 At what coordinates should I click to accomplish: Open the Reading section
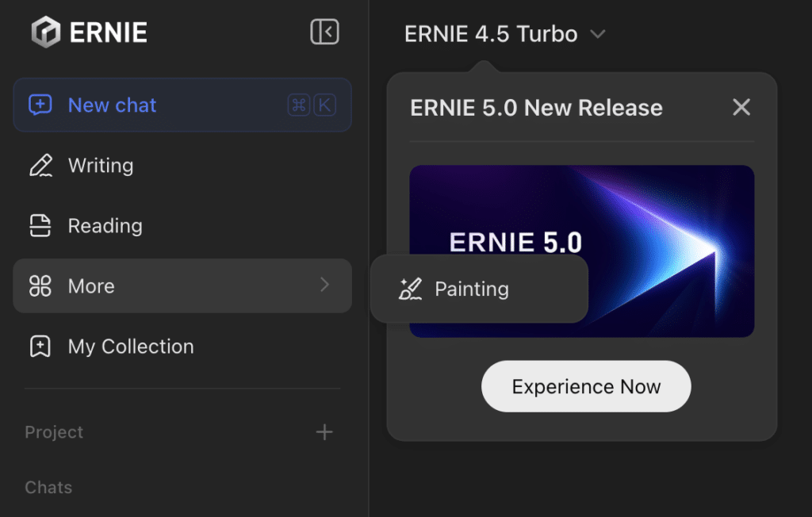(105, 225)
